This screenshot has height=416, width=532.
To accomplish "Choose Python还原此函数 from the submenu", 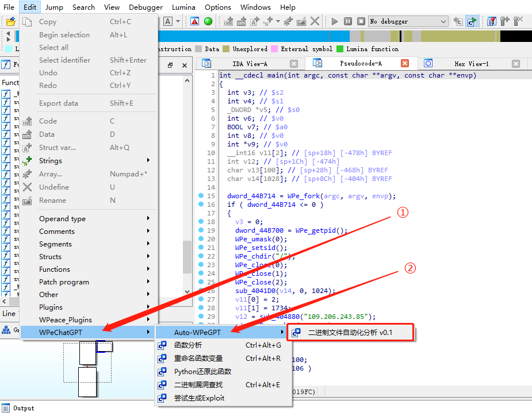I will [x=202, y=372].
